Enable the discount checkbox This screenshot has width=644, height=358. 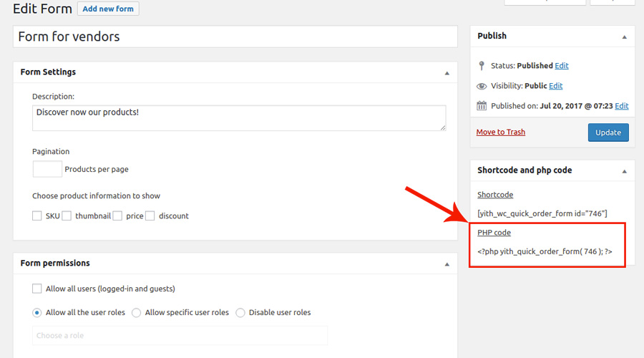[x=150, y=216]
